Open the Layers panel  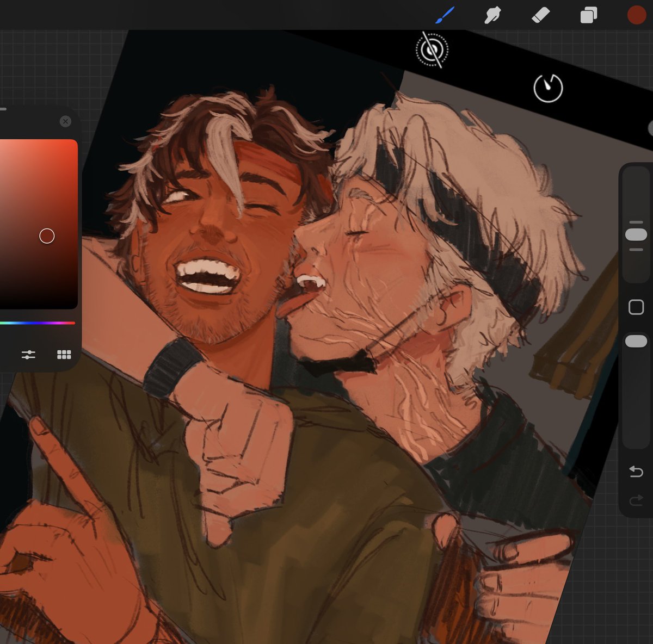[x=588, y=15]
